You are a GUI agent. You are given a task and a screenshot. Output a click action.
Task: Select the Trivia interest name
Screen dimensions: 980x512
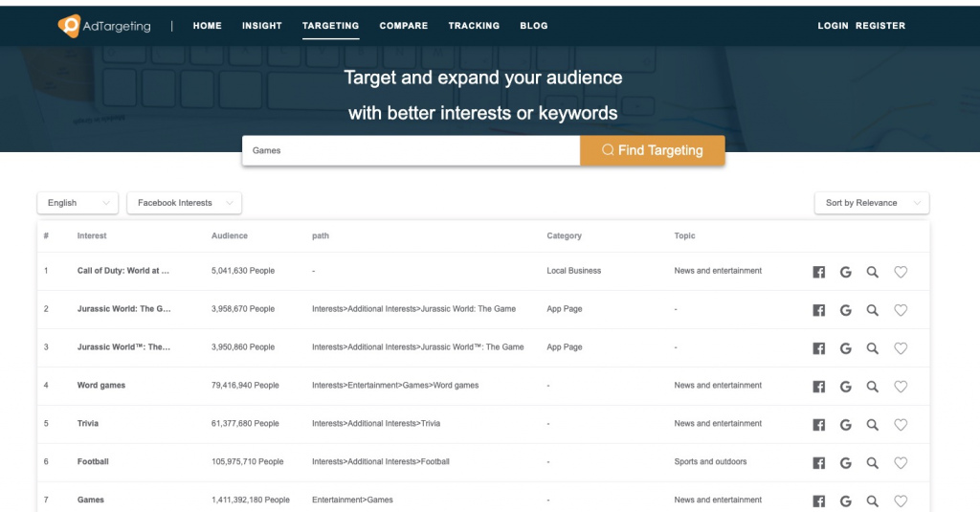[x=87, y=423]
